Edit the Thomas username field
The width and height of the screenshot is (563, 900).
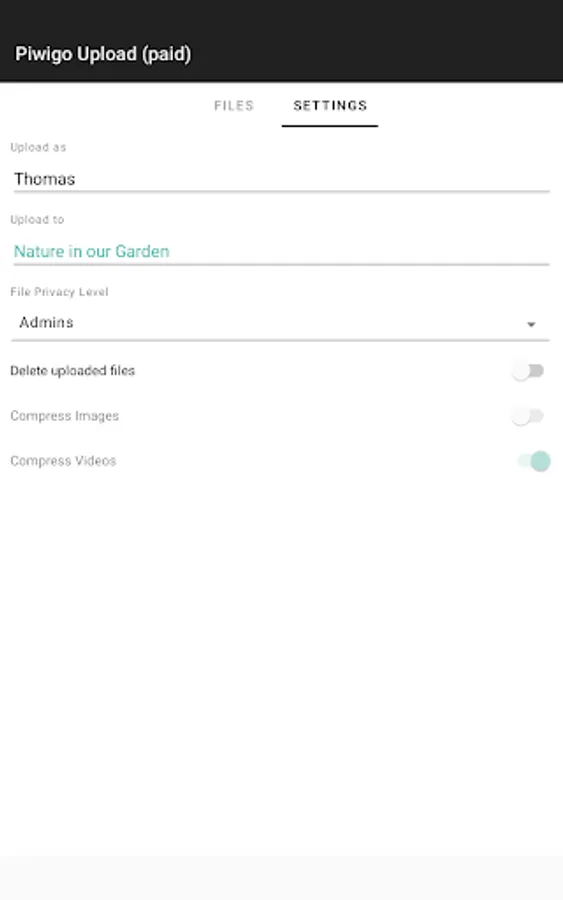click(x=281, y=179)
